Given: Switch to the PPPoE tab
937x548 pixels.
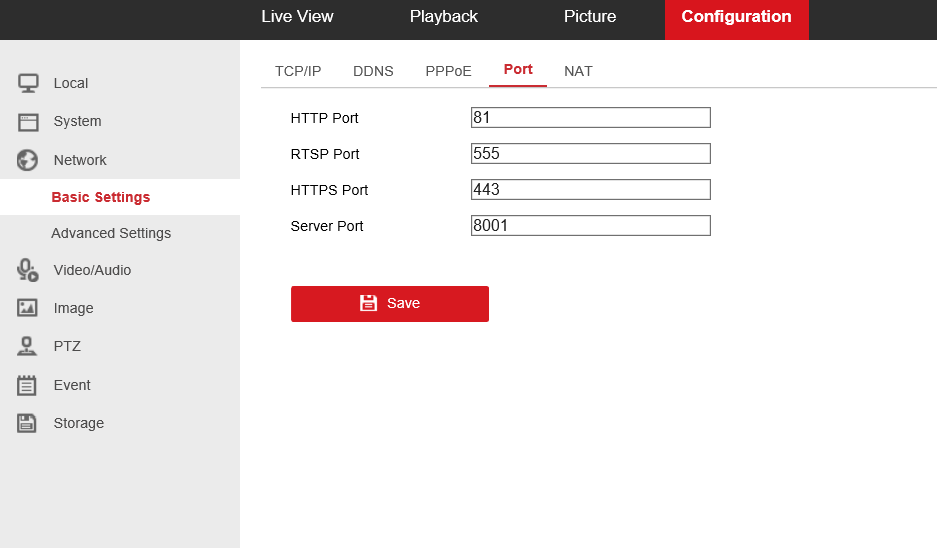Looking at the screenshot, I should [448, 71].
